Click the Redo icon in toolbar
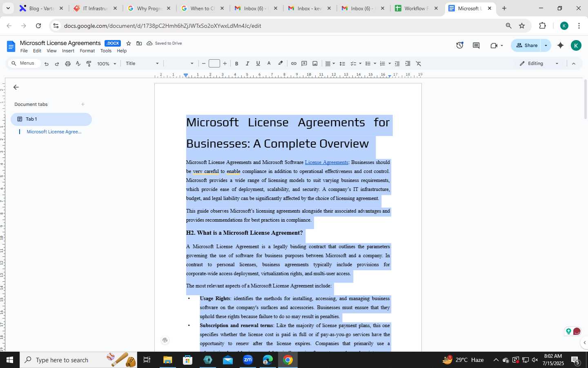Viewport: 588px width, 368px height. tap(57, 64)
